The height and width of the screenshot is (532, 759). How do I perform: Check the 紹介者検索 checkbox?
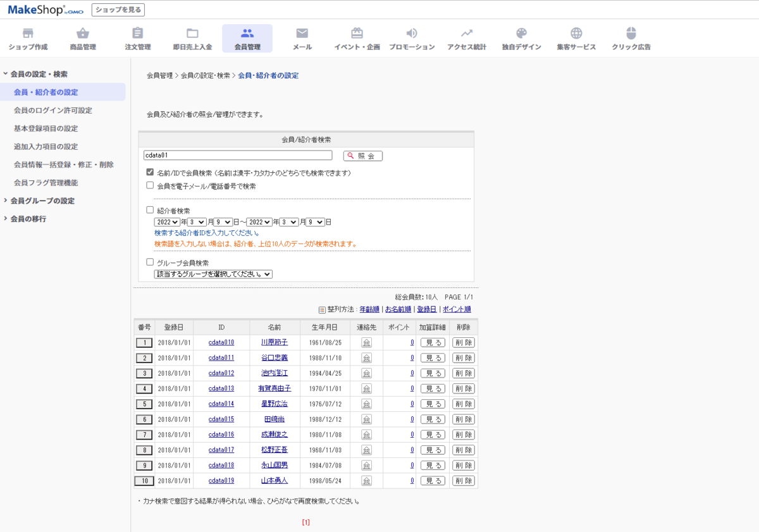150,210
